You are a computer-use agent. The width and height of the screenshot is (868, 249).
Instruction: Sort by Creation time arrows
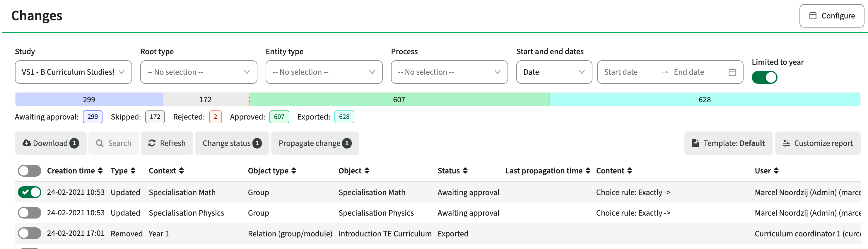(100, 171)
